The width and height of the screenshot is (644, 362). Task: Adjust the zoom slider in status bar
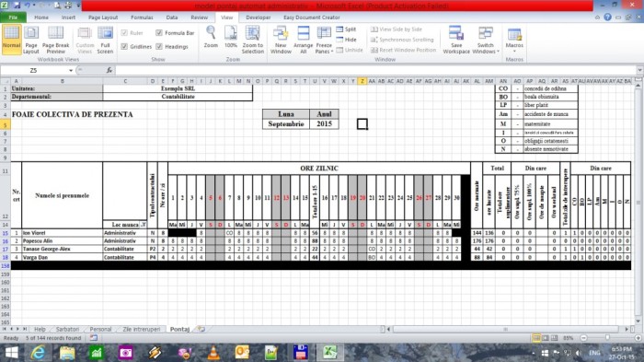(607, 338)
